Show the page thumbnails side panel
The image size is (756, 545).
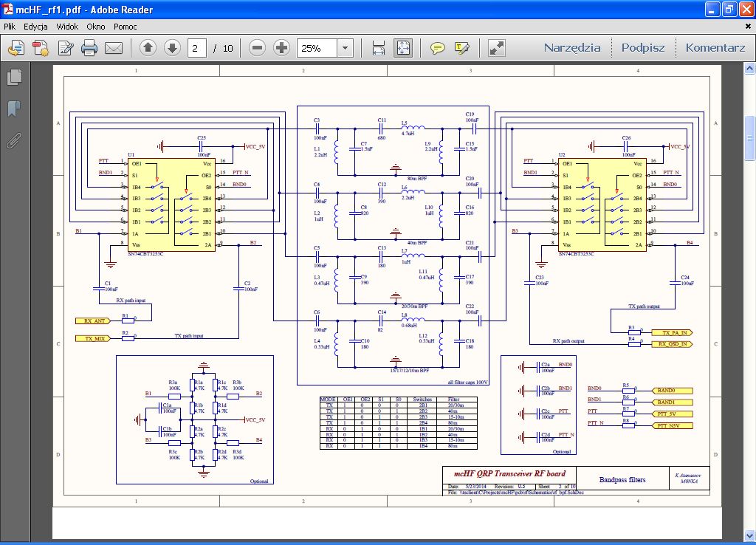[x=14, y=77]
